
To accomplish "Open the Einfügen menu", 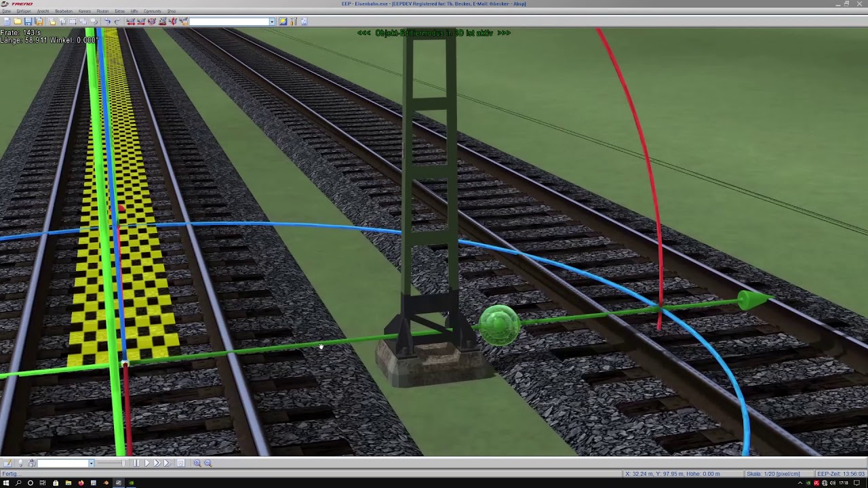I will click(x=24, y=12).
